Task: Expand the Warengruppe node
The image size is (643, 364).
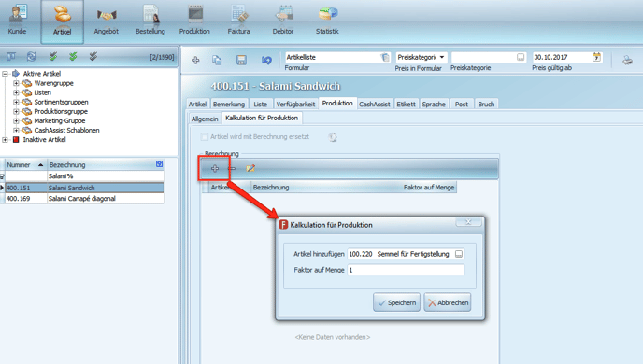Action: 16,83
